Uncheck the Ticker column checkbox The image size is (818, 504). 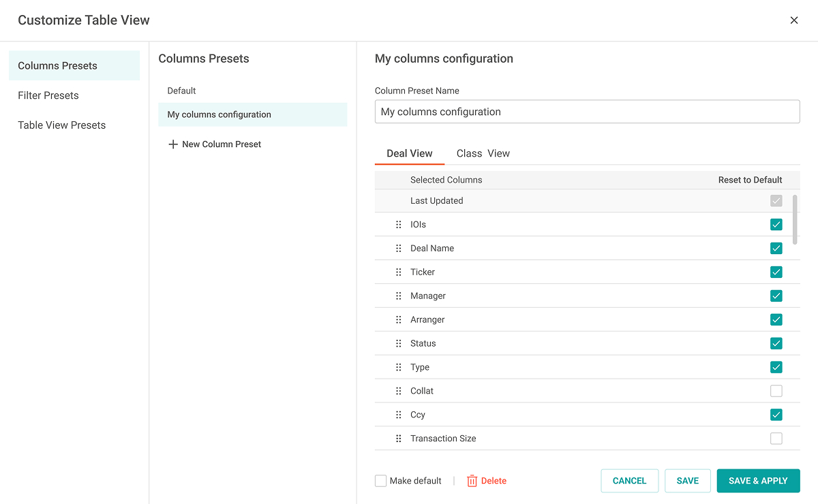pos(776,272)
